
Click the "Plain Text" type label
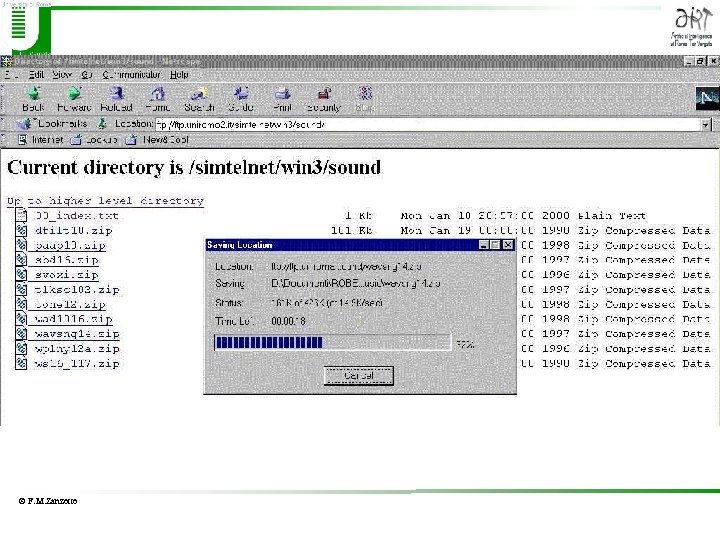coord(611,215)
